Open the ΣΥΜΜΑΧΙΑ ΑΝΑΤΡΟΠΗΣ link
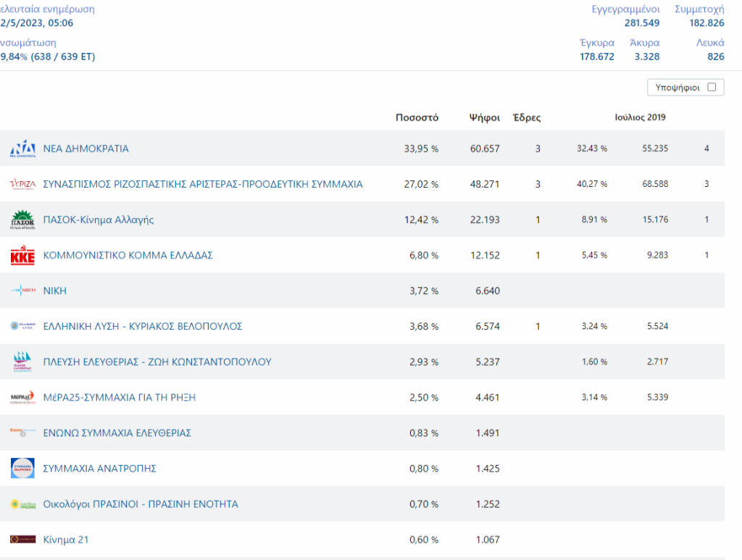This screenshot has height=560, width=742. coord(99,468)
